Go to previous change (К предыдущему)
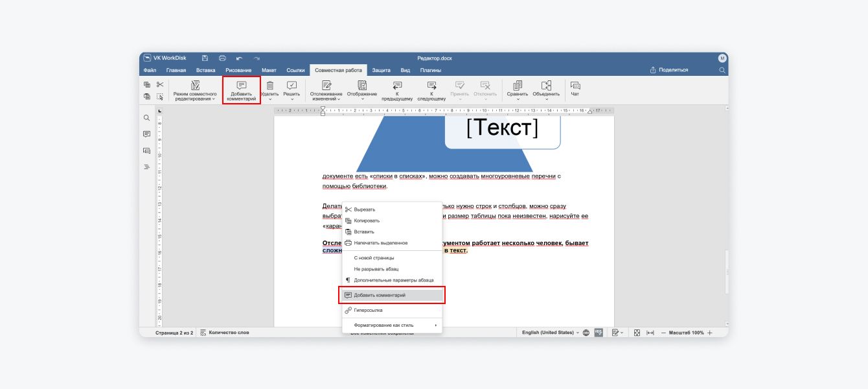Viewport: 868px width, 389px height. tap(397, 90)
